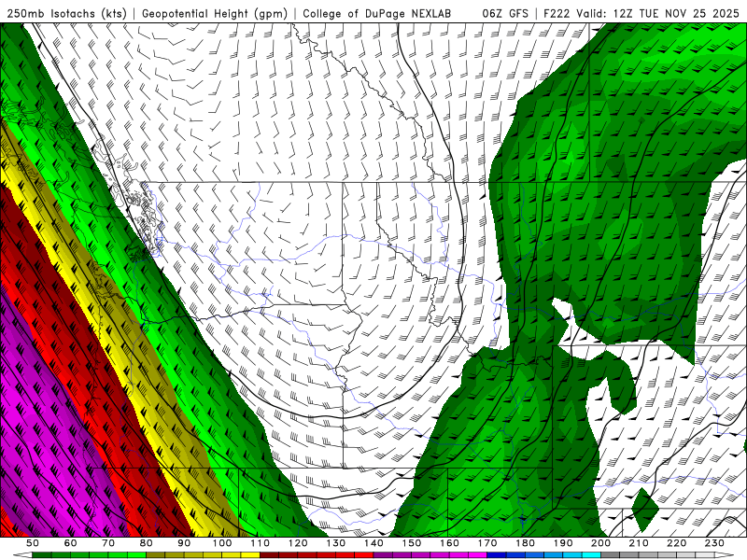Image resolution: width=747 pixels, height=560 pixels.
Task: Pick the yellow legend segment before 110
Action: (x=250, y=555)
